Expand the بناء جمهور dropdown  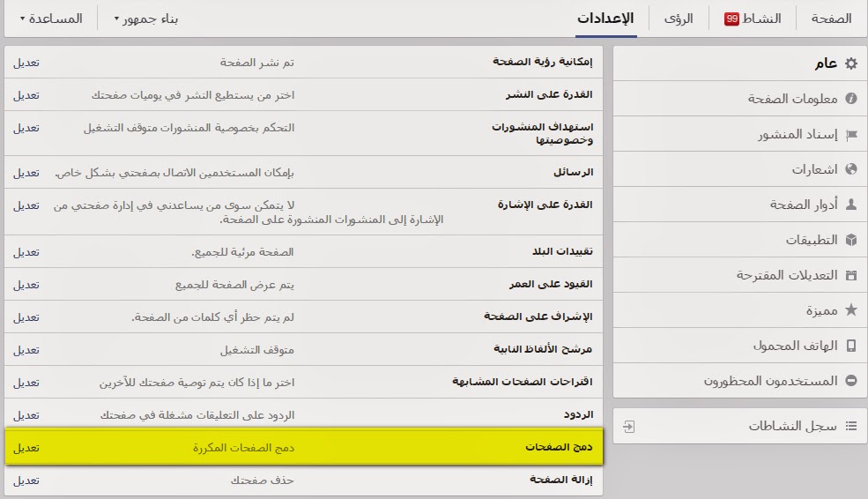tap(146, 19)
